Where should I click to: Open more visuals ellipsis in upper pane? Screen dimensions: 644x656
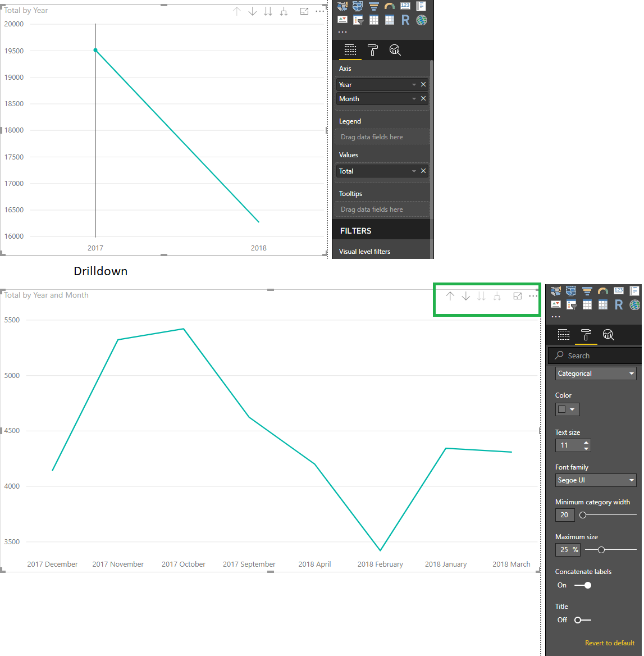point(342,32)
